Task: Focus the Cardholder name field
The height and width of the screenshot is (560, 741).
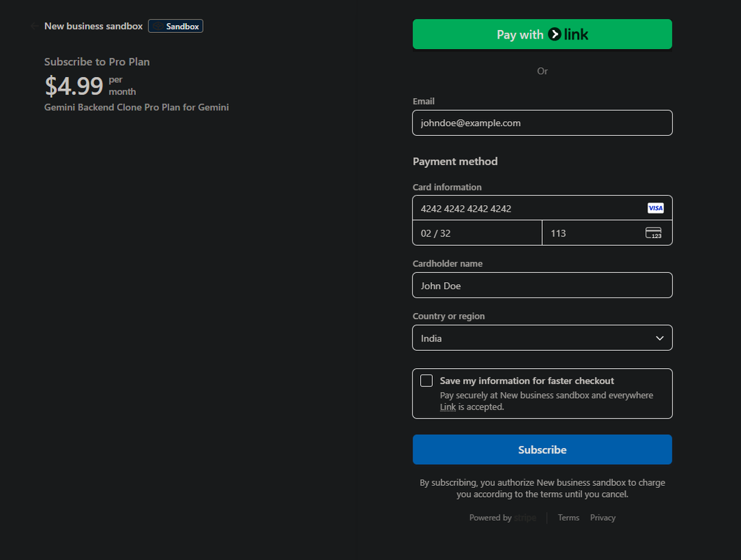Action: coord(542,285)
